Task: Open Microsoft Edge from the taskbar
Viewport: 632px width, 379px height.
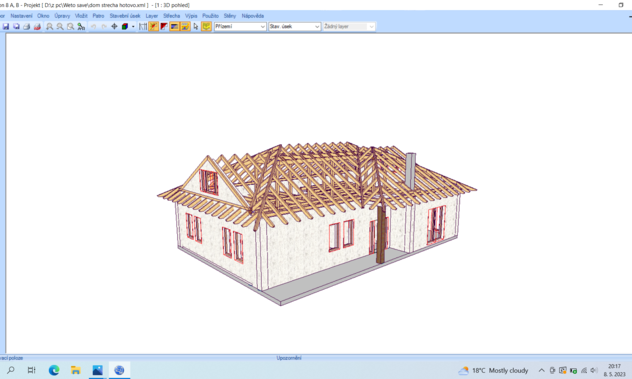Action: (54, 370)
